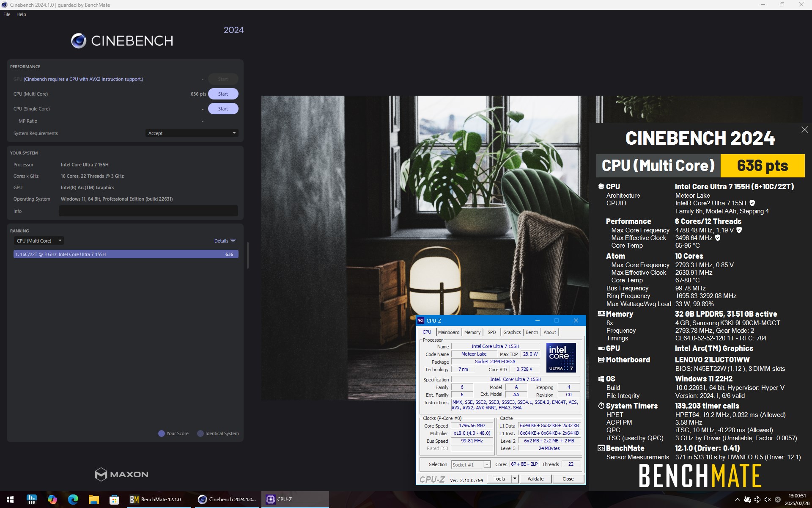Click the 636 pts yellow score box
Viewport: 812px width, 508px height.
(763, 166)
